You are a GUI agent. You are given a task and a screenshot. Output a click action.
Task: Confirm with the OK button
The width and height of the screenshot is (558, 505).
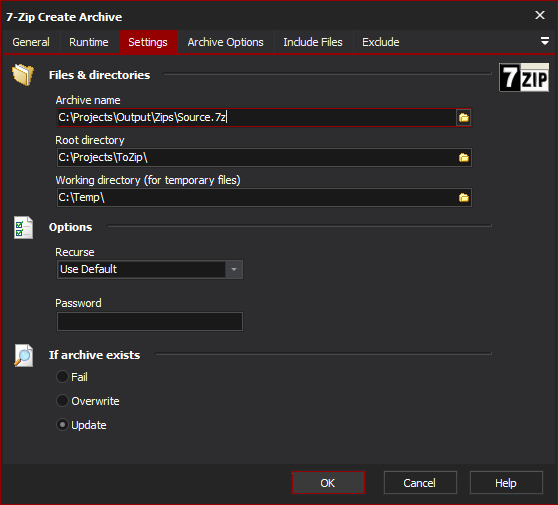[x=328, y=483]
